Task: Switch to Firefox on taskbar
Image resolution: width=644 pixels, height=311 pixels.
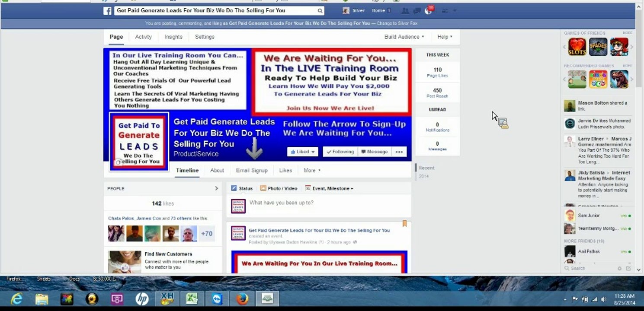Action: coord(242,298)
